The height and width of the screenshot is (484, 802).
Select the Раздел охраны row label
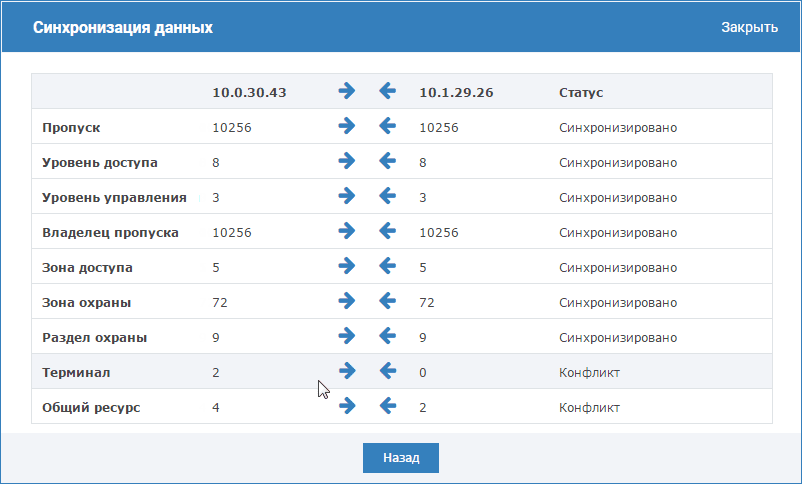pos(95,338)
